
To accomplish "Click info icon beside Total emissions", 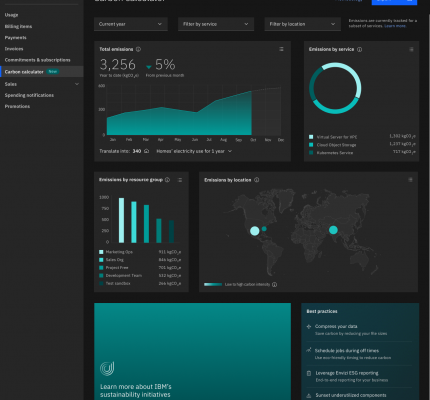I will point(138,49).
